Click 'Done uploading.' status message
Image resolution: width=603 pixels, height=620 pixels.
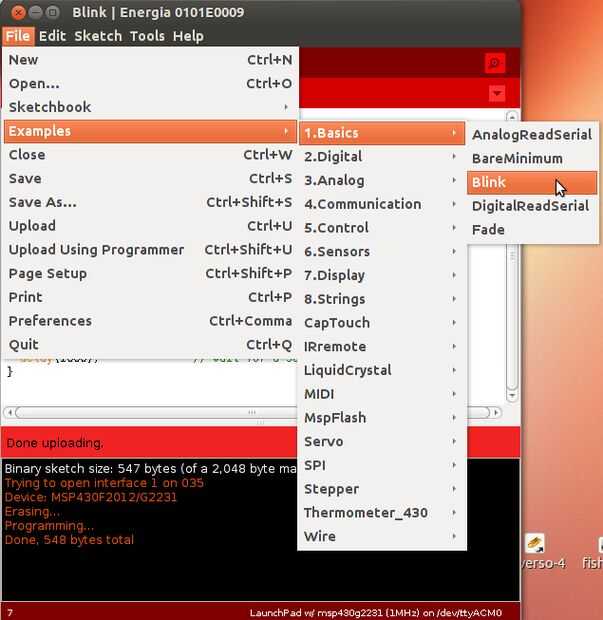click(55, 443)
